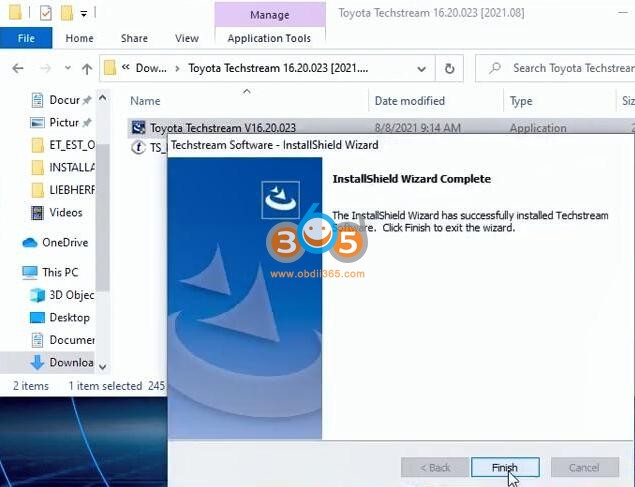Click the folder icon in the address bar
The image size is (635, 487).
pyautogui.click(x=110, y=68)
